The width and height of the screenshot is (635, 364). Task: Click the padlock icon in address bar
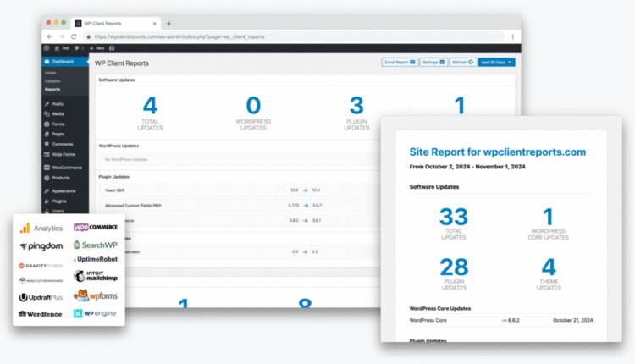(x=89, y=36)
